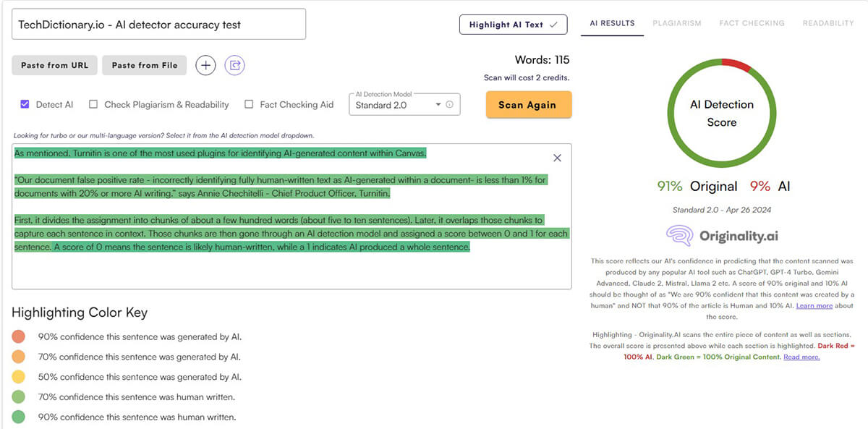Screen dimensions: 868x429
Task: Click the share scan icon
Action: pyautogui.click(x=234, y=65)
